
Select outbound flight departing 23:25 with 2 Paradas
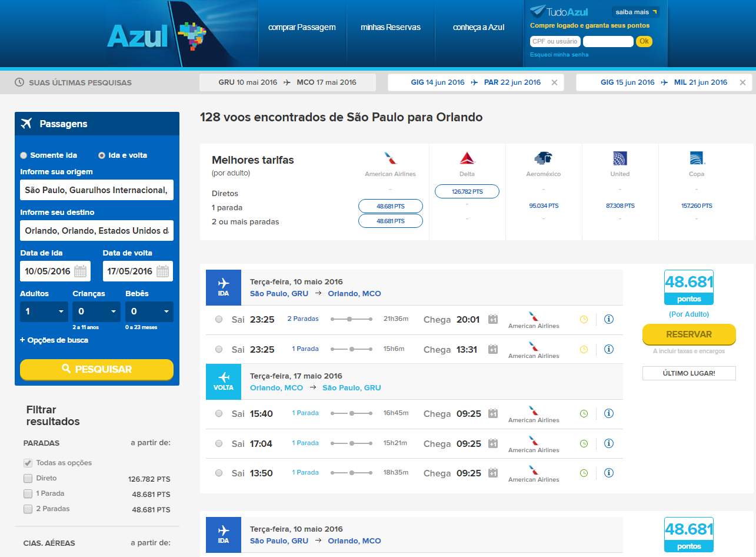tap(219, 319)
